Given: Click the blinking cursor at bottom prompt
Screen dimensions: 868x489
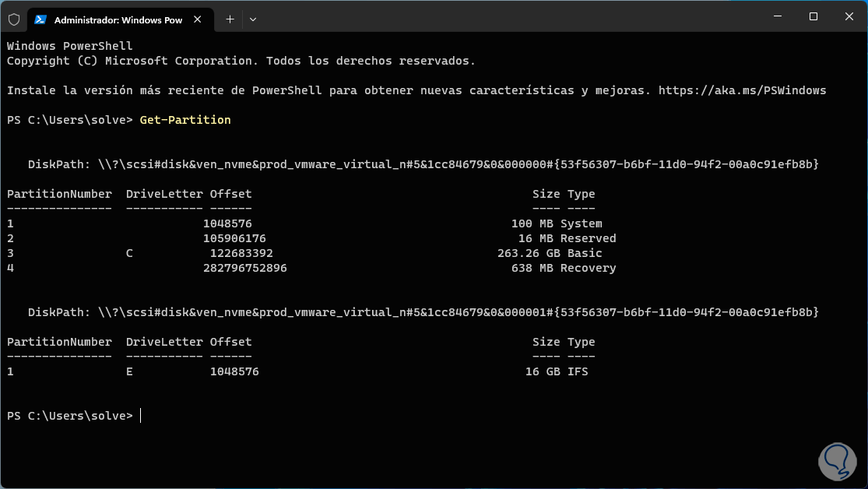Looking at the screenshot, I should point(141,416).
